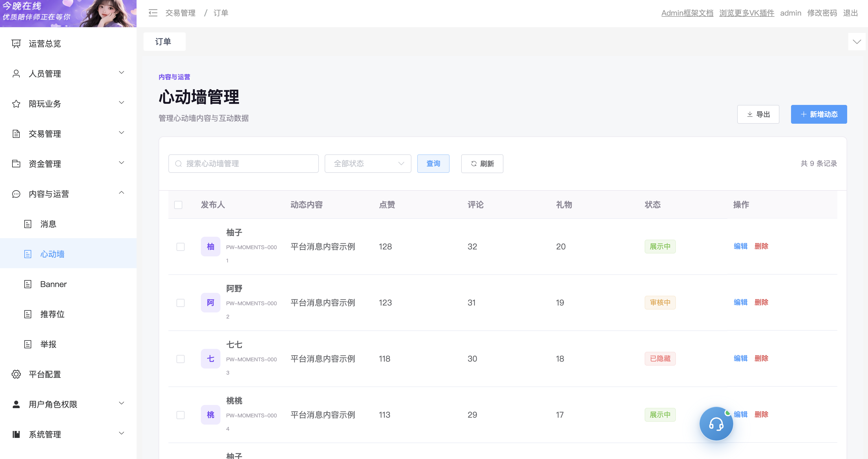Check the row checkbox for 七七
This screenshot has width=868, height=459.
point(181,359)
